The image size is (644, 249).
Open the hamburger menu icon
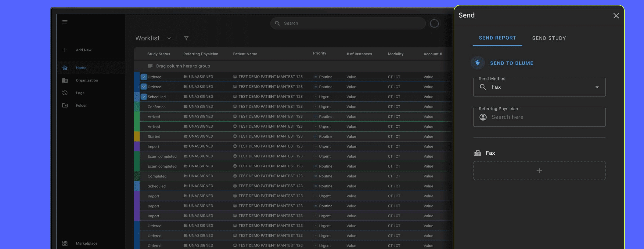coord(65,22)
